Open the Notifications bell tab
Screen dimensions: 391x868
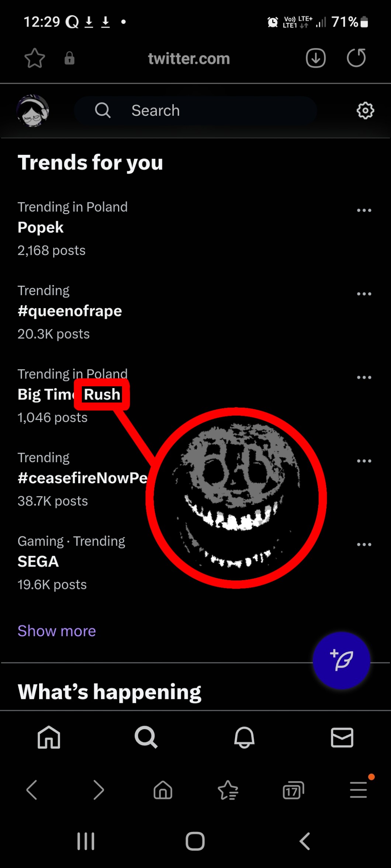tap(244, 738)
